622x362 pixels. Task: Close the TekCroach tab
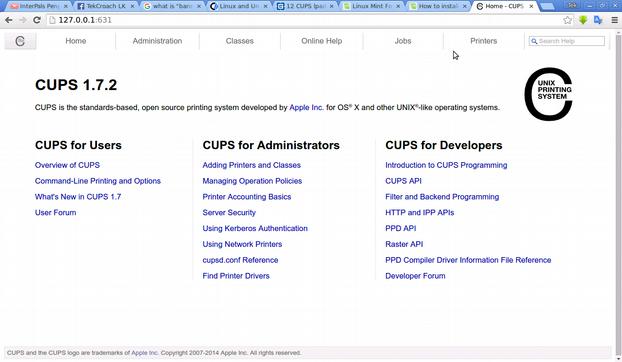point(132,6)
